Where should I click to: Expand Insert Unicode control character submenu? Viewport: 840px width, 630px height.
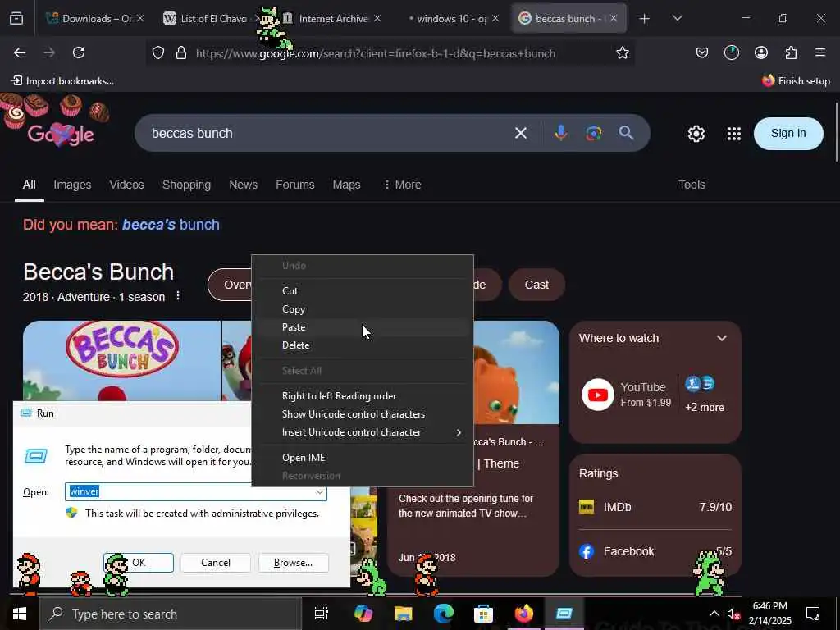coord(362,432)
